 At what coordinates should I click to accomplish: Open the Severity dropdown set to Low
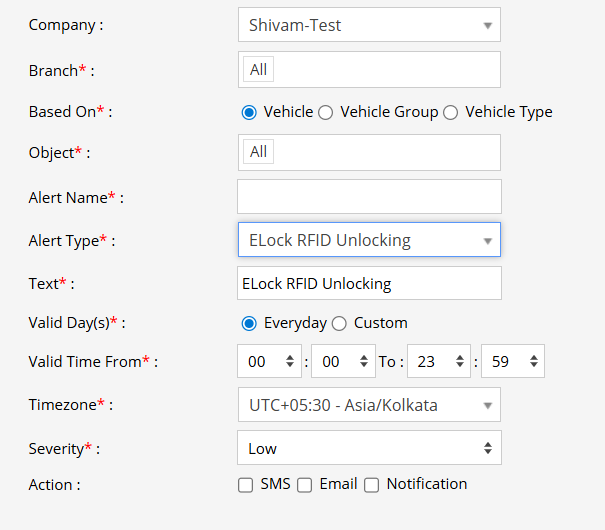[x=368, y=448]
